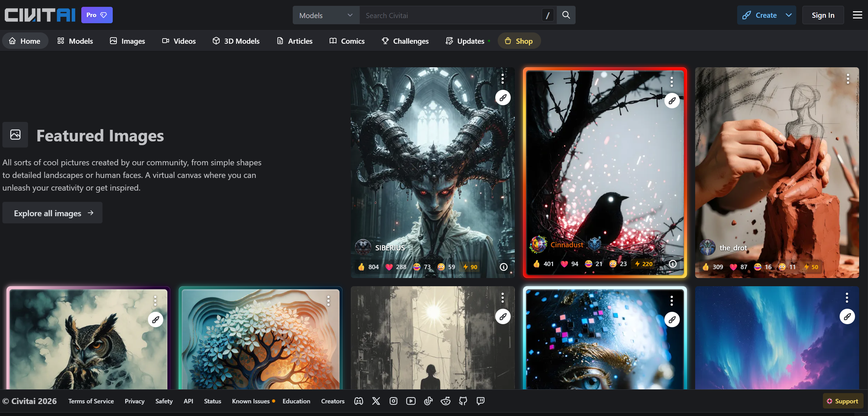This screenshot has width=868, height=416.
Task: Switch to the Challenges tab
Action: pos(405,41)
